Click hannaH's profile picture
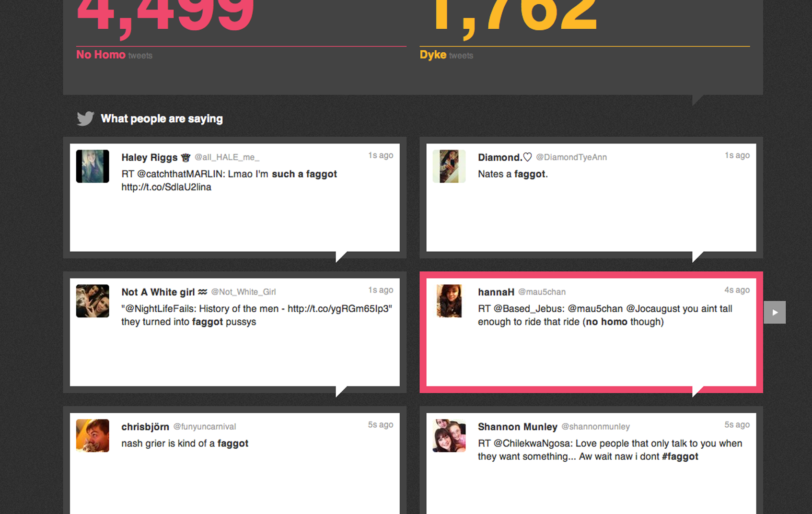Image resolution: width=812 pixels, height=514 pixels. [x=449, y=301]
